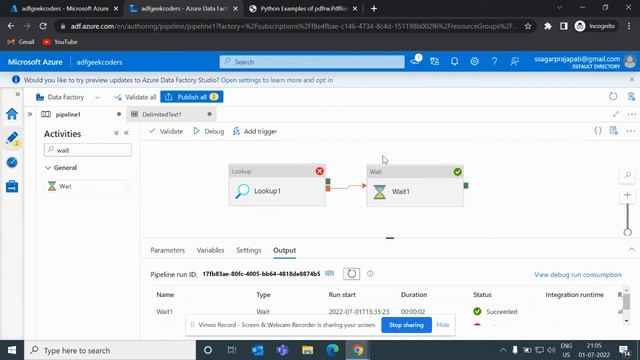Viewport: 640px width, 360px height.
Task: Refresh the debug run output
Action: click(x=351, y=274)
